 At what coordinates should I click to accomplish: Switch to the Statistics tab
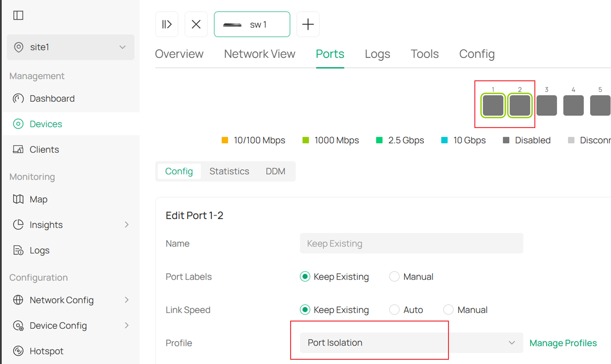(229, 171)
